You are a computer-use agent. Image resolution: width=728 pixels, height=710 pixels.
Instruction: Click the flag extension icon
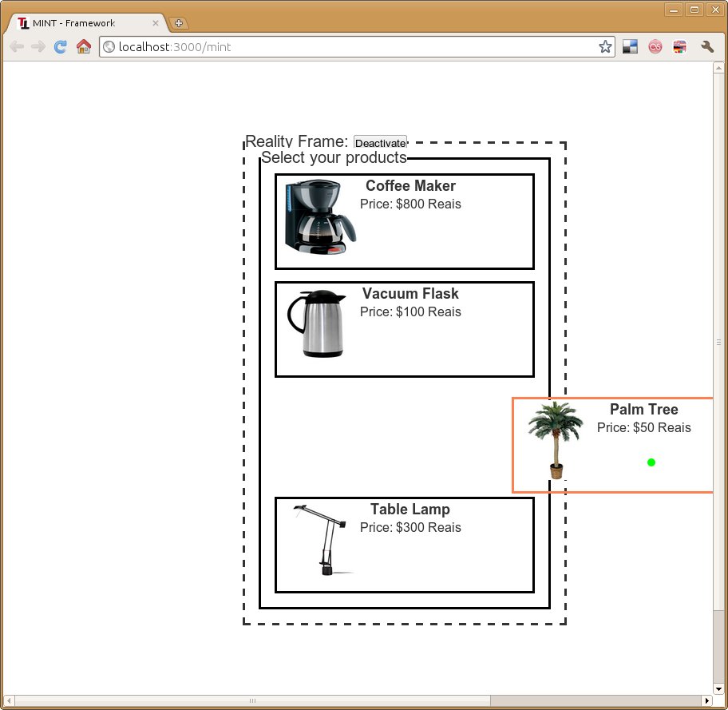680,47
